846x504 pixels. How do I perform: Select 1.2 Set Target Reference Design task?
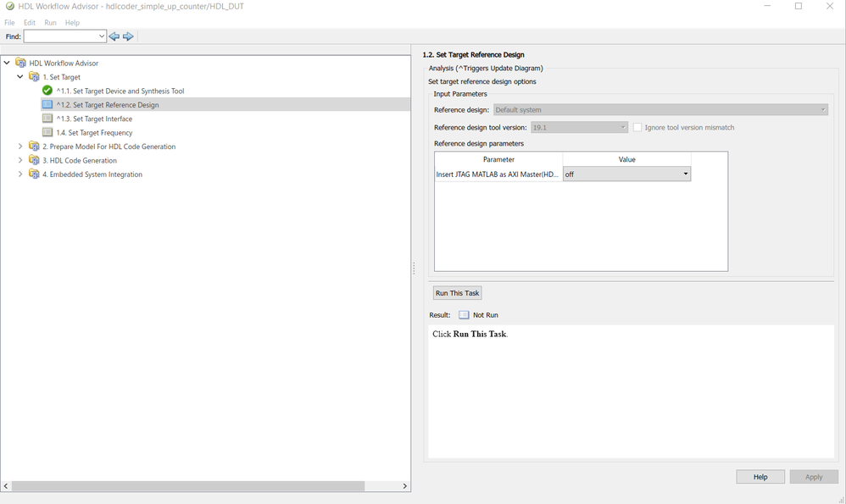[108, 104]
